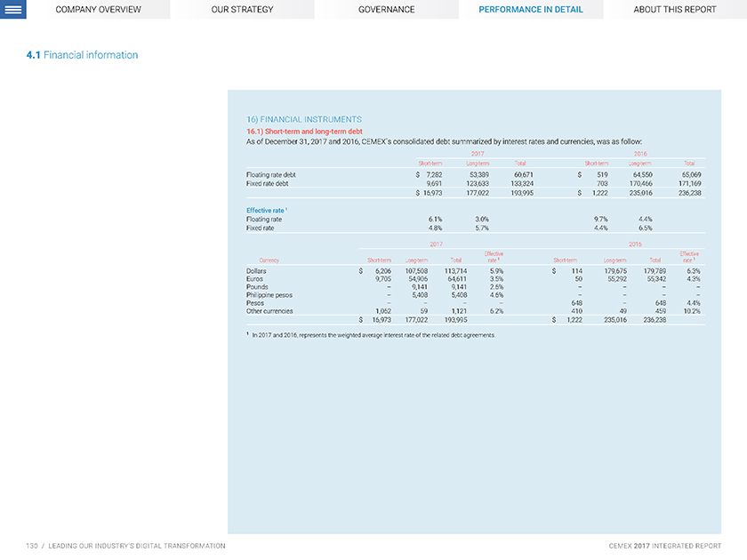Go to the Company Overview tab
The image size is (747, 560).
[98, 10]
